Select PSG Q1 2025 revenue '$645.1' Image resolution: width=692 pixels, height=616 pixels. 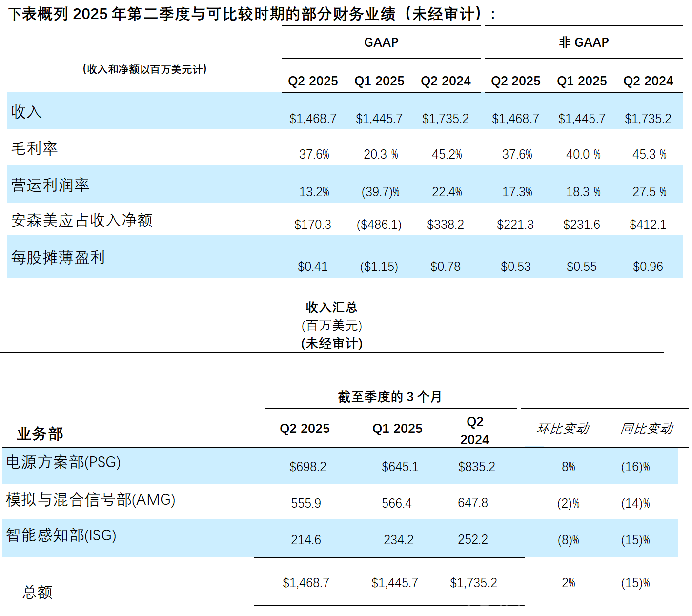pos(400,467)
